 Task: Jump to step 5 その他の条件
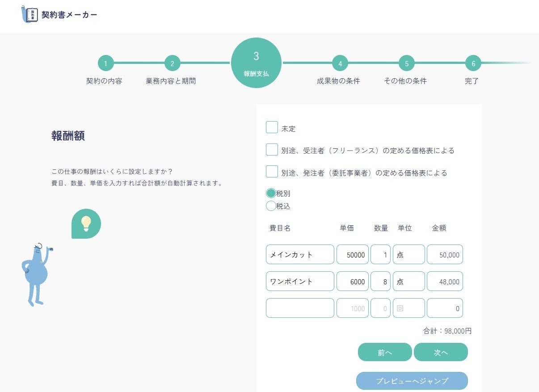point(407,63)
